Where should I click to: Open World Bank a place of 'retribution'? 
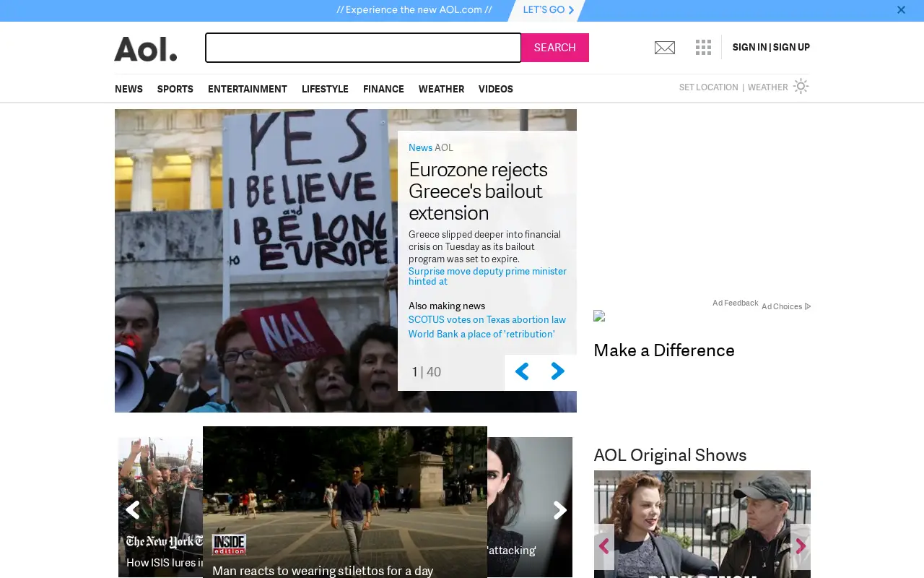481,334
